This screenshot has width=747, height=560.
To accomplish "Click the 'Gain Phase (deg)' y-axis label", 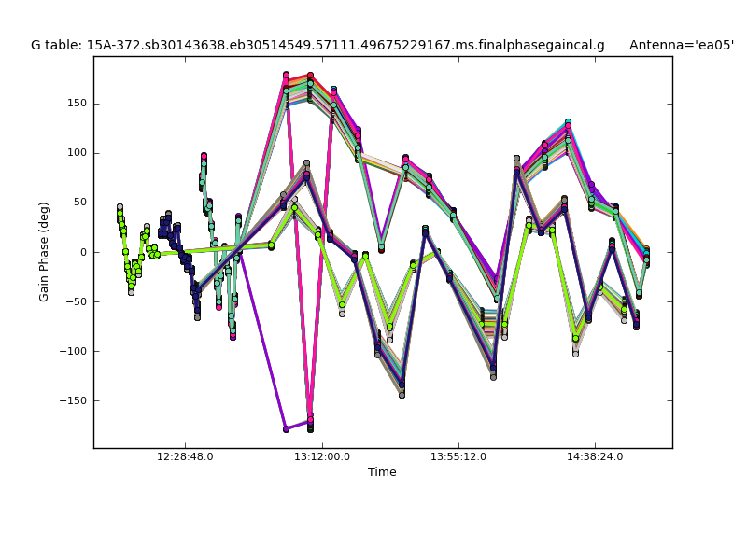I will click(44, 252).
